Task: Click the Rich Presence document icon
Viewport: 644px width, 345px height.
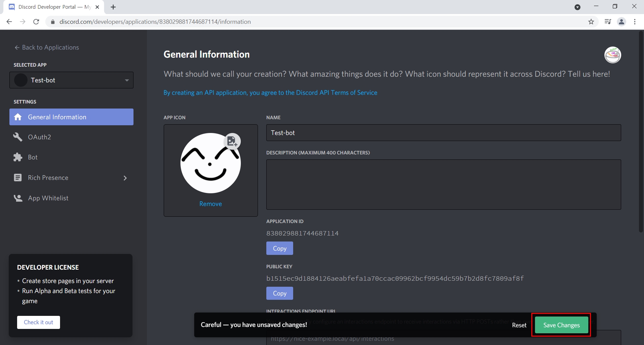Action: 18,178
